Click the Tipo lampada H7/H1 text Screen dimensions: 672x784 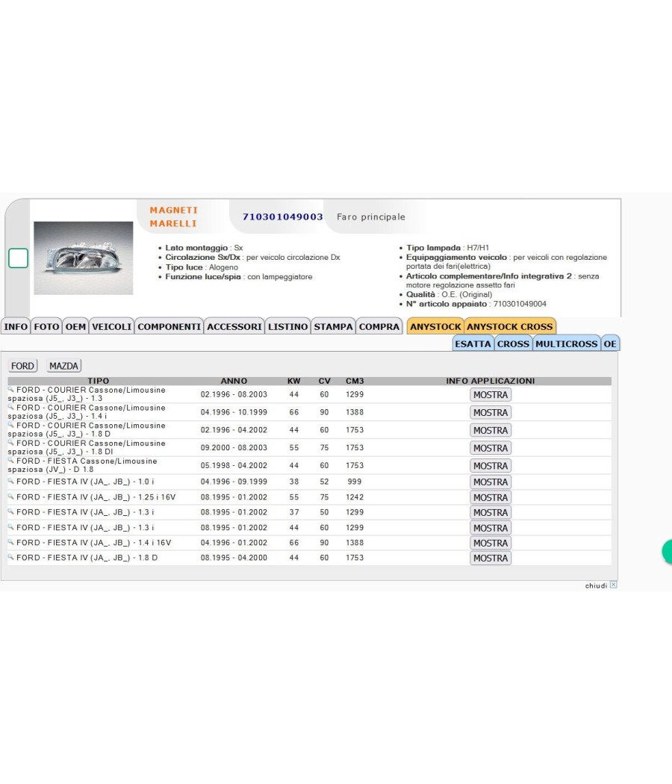(x=447, y=247)
